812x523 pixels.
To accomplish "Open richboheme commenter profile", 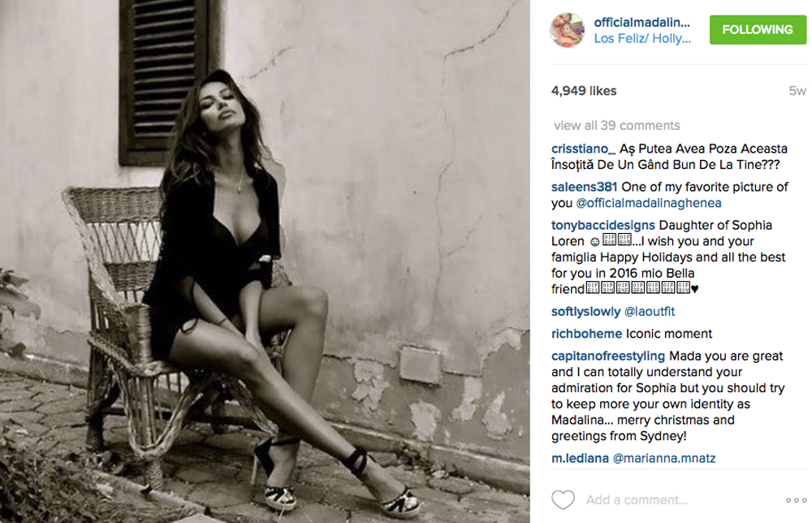I will coord(587,334).
